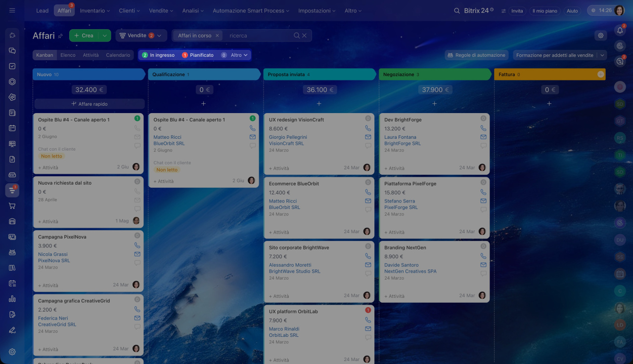Click the Aiuto button
The image size is (633, 364).
[572, 11]
